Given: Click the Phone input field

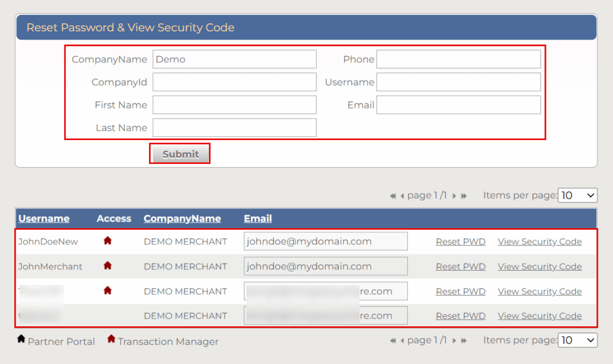Looking at the screenshot, I should (458, 59).
